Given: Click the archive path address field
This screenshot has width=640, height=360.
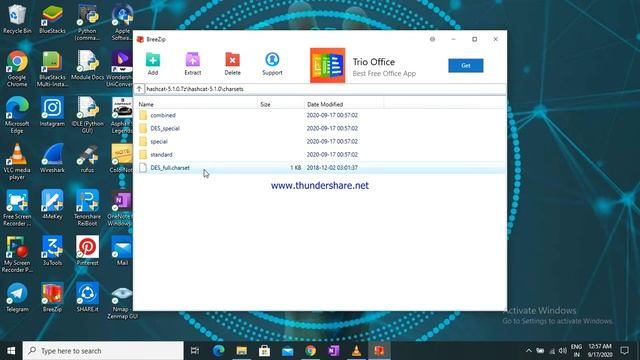Looking at the screenshot, I should point(325,89).
